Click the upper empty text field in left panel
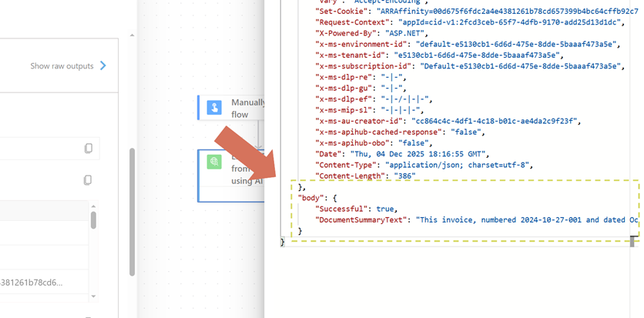644x318 pixels. click(x=49, y=148)
